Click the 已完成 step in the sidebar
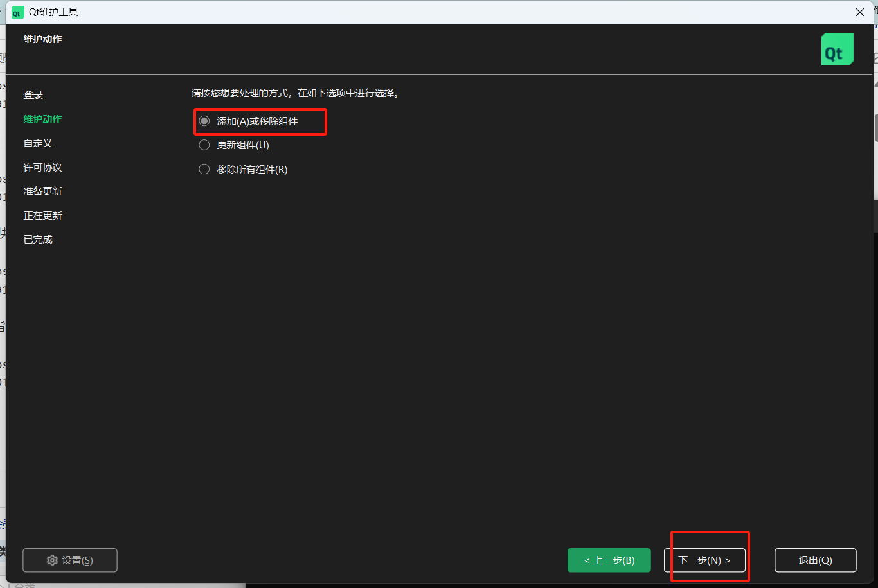The image size is (878, 588). click(38, 240)
